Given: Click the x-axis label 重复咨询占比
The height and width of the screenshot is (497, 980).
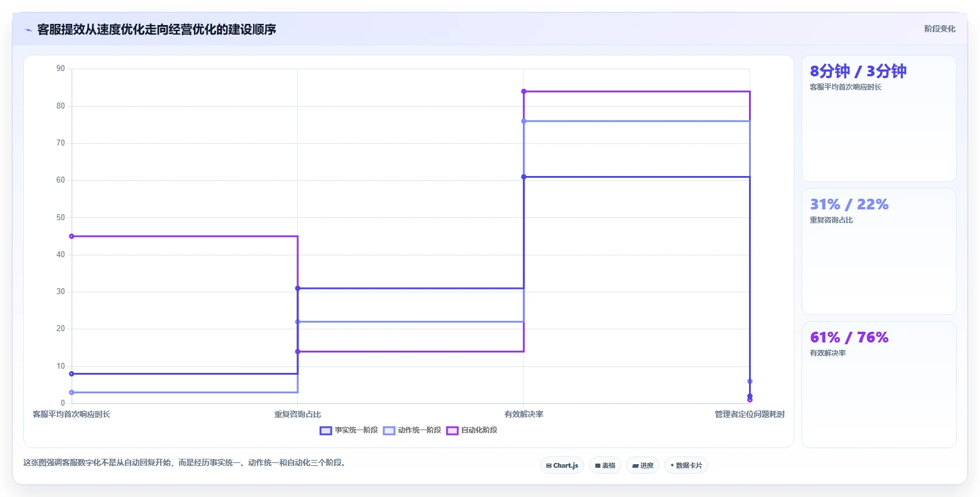Looking at the screenshot, I should click(x=298, y=414).
